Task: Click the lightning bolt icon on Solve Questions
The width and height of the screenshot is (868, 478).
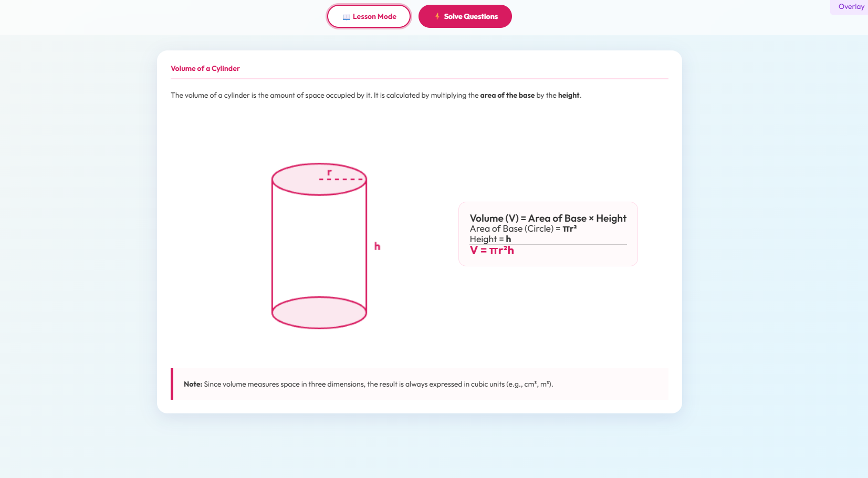Action: (437, 16)
